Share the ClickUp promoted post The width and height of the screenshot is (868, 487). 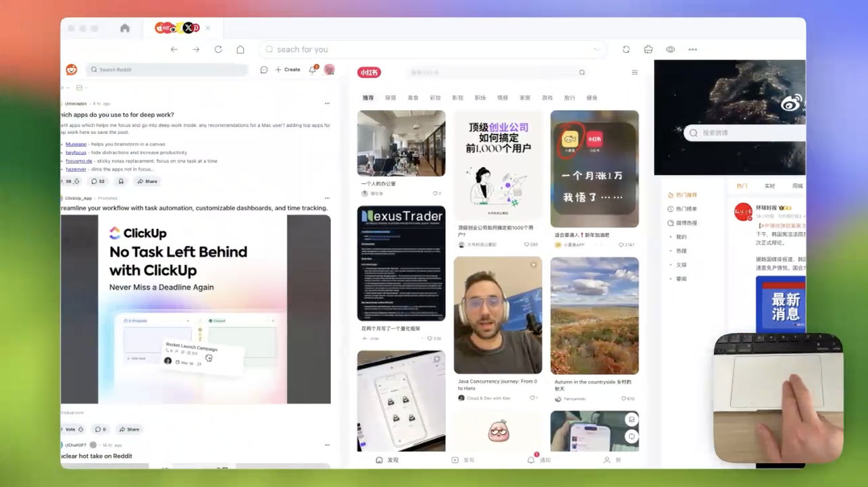tap(129, 429)
